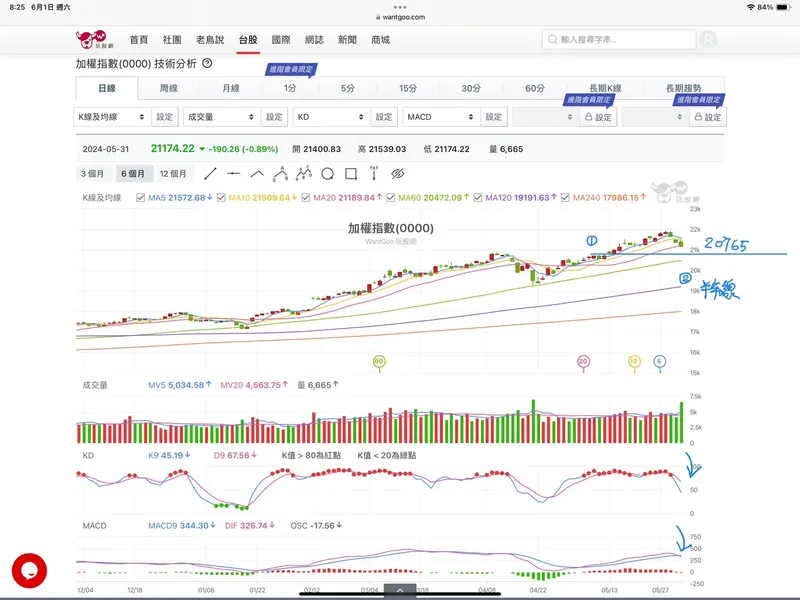Image resolution: width=800 pixels, height=600 pixels.
Task: Click 設定 button next to 成交量
Action: click(x=274, y=117)
